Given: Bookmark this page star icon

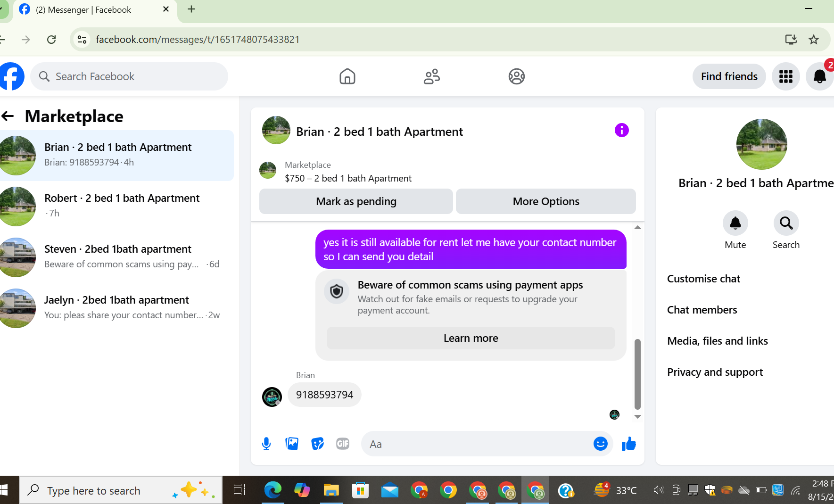Looking at the screenshot, I should 814,40.
